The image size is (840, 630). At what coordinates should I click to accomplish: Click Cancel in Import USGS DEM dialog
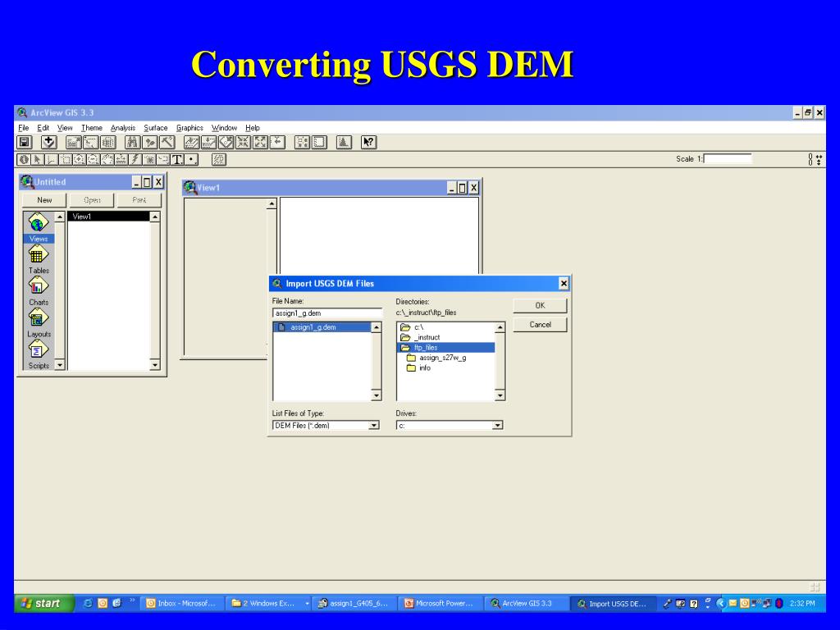coord(540,325)
